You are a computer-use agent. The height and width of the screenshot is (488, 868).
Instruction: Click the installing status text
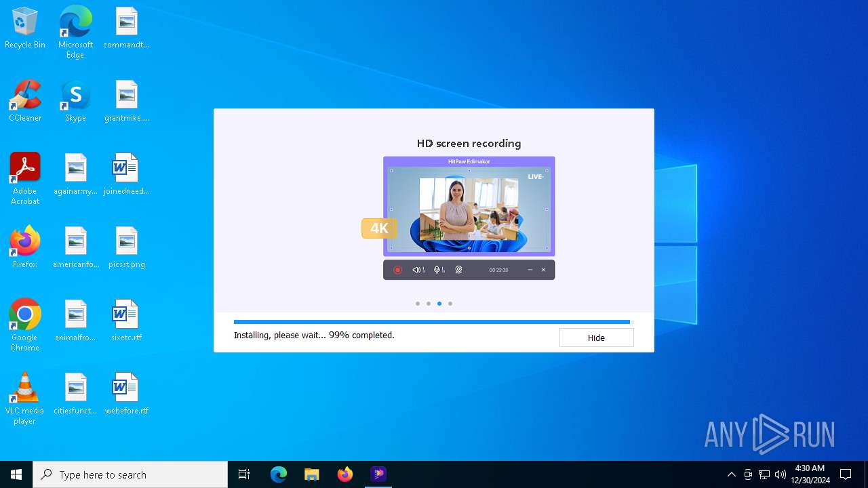pos(314,335)
